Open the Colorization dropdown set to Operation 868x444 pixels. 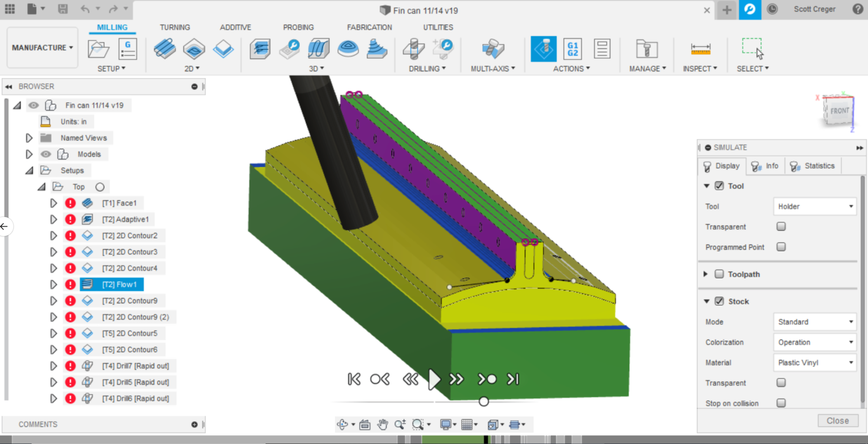[815, 342]
